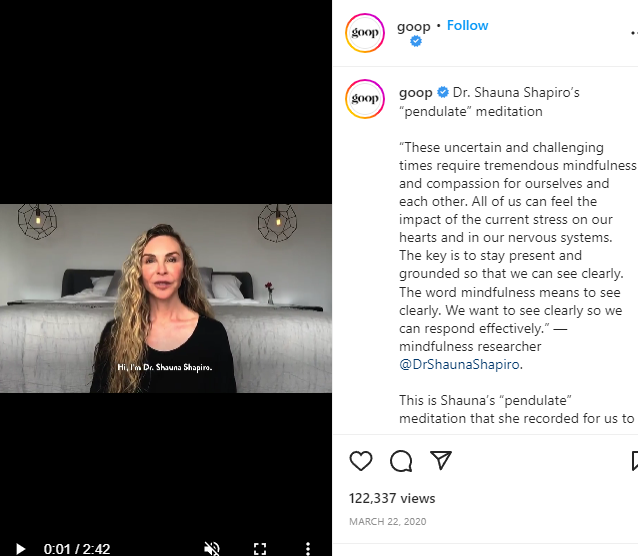Click the goop username in the header

point(413,26)
